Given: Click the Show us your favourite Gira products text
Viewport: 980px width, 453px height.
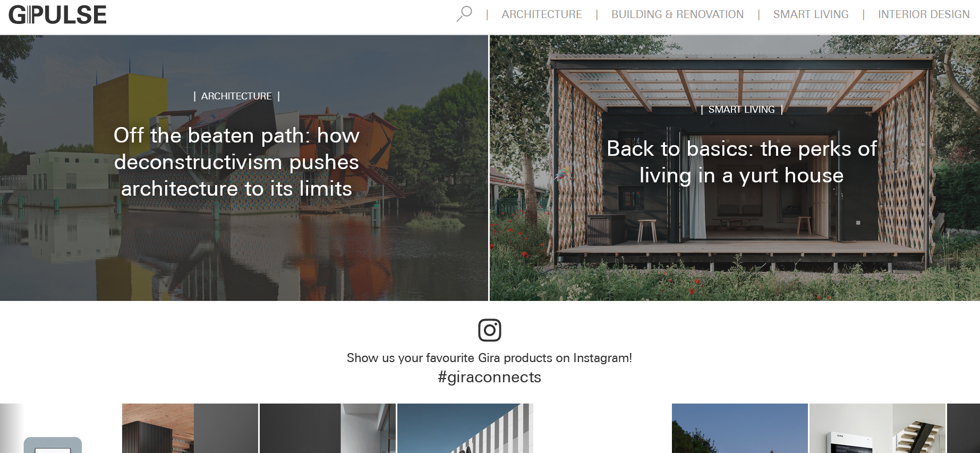Looking at the screenshot, I should point(489,358).
